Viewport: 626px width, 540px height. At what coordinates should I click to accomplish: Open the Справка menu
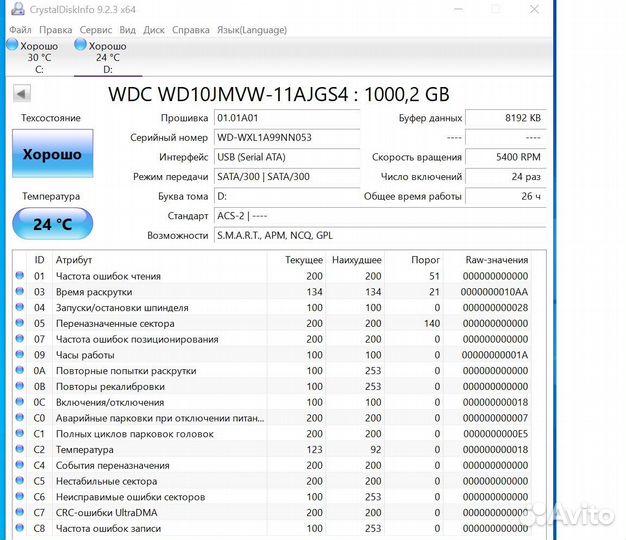tap(190, 30)
